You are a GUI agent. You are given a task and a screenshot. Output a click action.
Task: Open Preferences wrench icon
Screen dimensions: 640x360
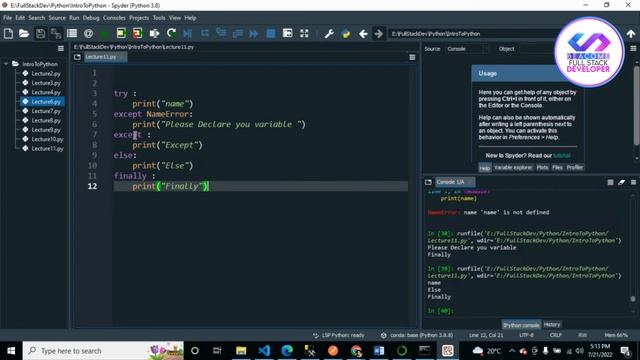[x=329, y=33]
